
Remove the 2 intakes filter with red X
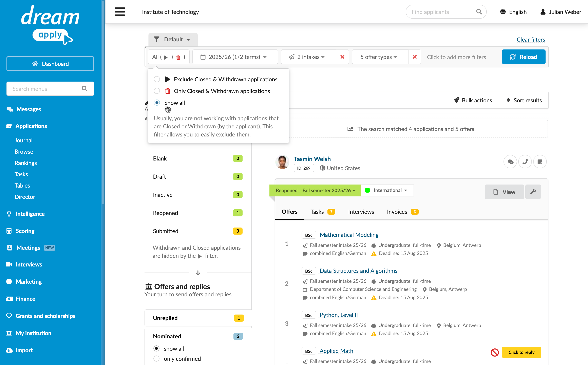[x=342, y=57]
